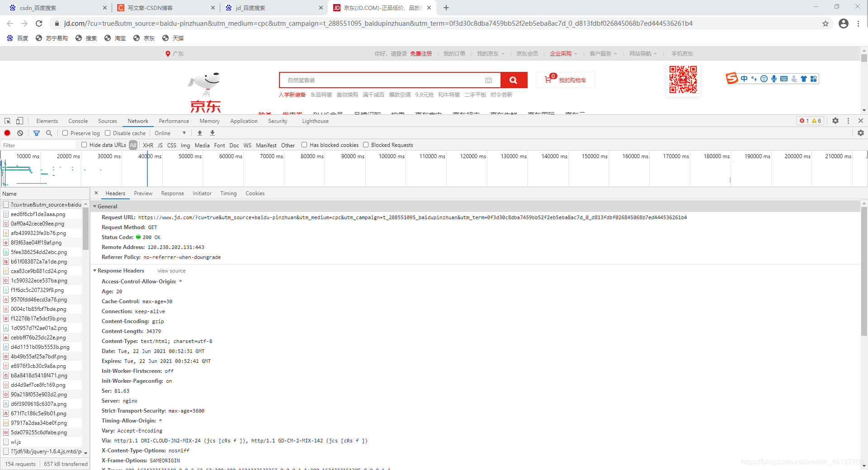This screenshot has width=868, height=470.
Task: Expand 我的京东 dropdown
Action: [x=491, y=53]
